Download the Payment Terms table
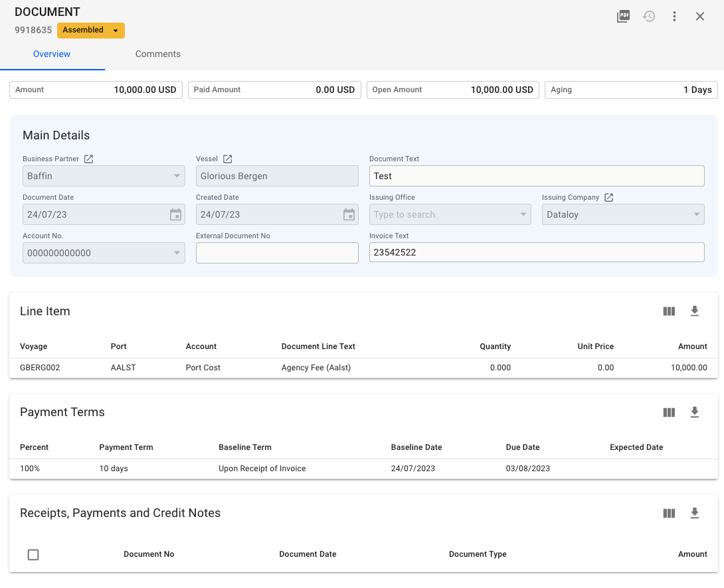Screen dimensions: 724x588 (695, 412)
